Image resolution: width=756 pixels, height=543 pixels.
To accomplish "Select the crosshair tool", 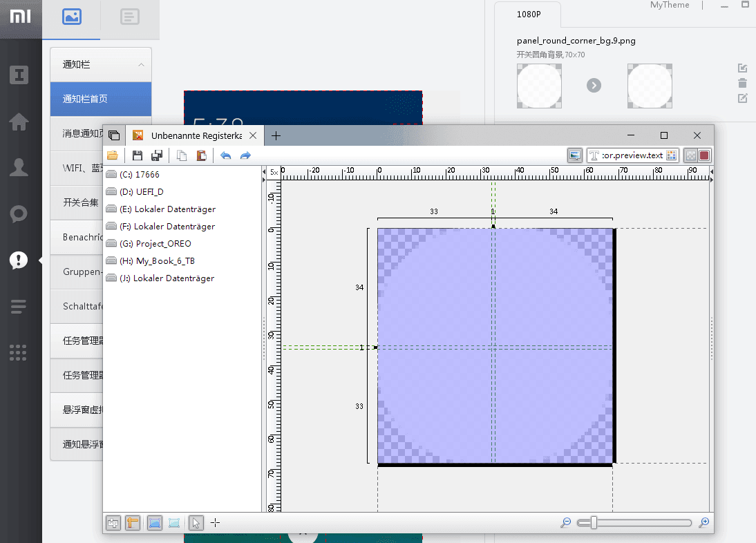I will pyautogui.click(x=215, y=523).
